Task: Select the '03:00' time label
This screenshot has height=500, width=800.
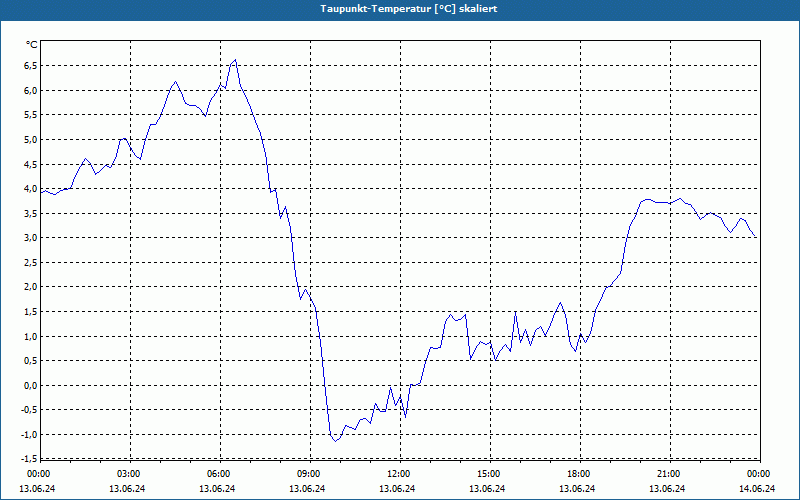Action: pyautogui.click(x=129, y=474)
